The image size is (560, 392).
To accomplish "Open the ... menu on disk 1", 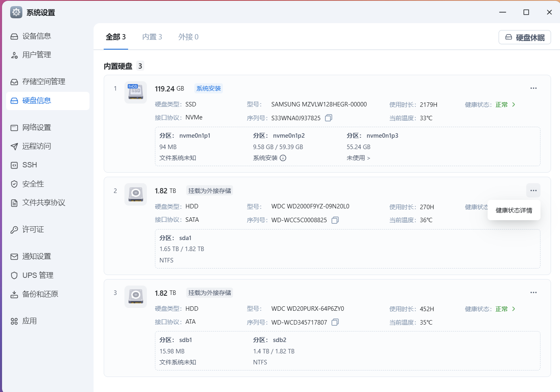I will point(533,88).
